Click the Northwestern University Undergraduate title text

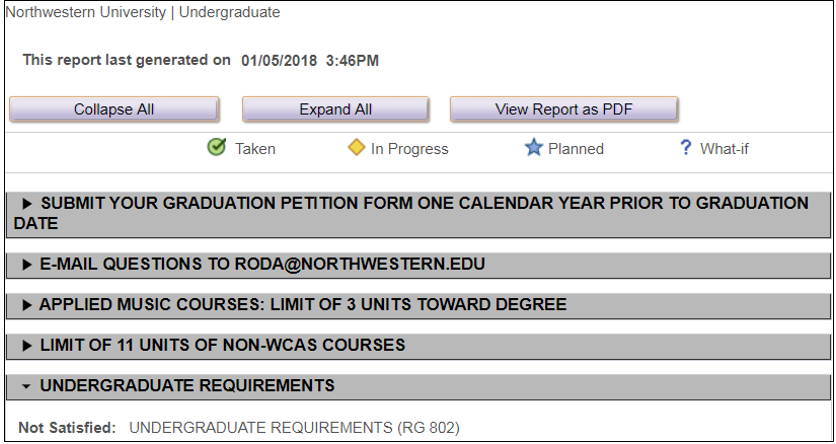(x=142, y=12)
